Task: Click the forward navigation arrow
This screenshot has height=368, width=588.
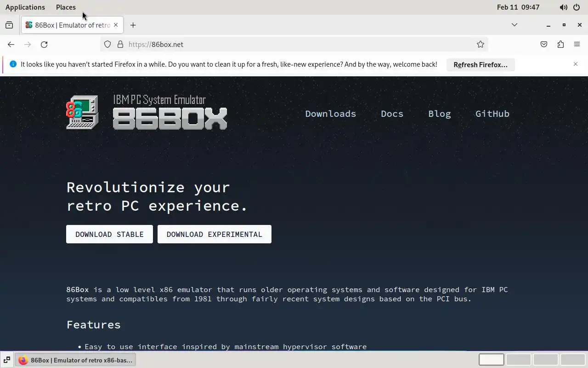Action: (28, 45)
